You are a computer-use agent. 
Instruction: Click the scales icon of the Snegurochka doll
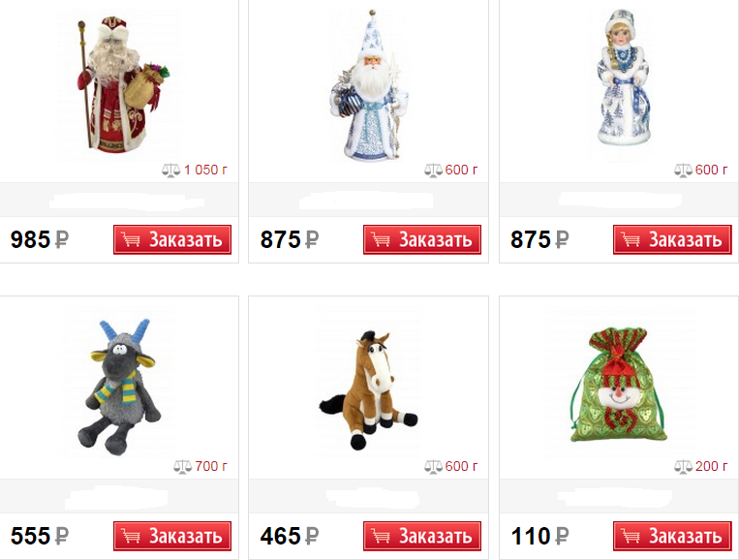tap(683, 171)
